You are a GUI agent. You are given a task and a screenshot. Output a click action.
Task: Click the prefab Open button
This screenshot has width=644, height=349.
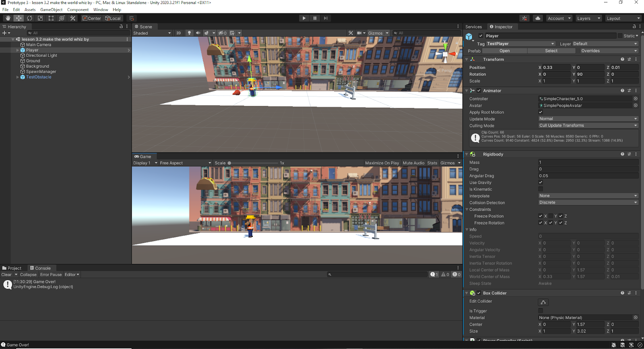pyautogui.click(x=504, y=51)
